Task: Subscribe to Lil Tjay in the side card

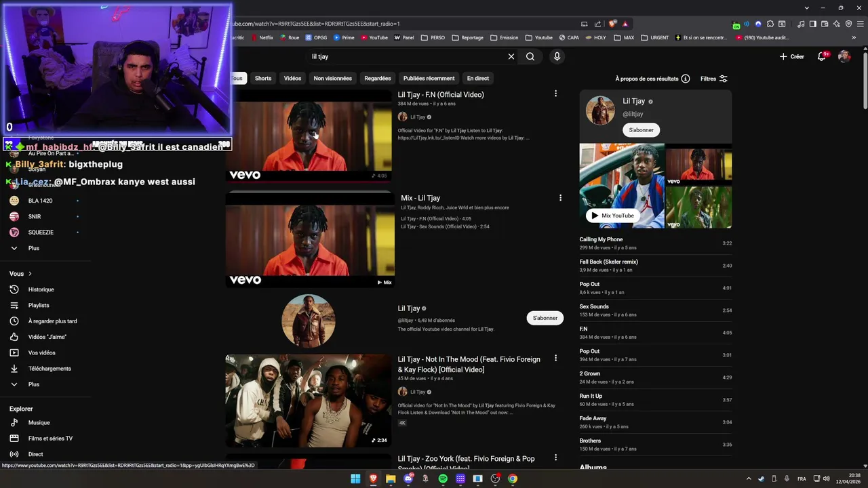Action: point(641,130)
